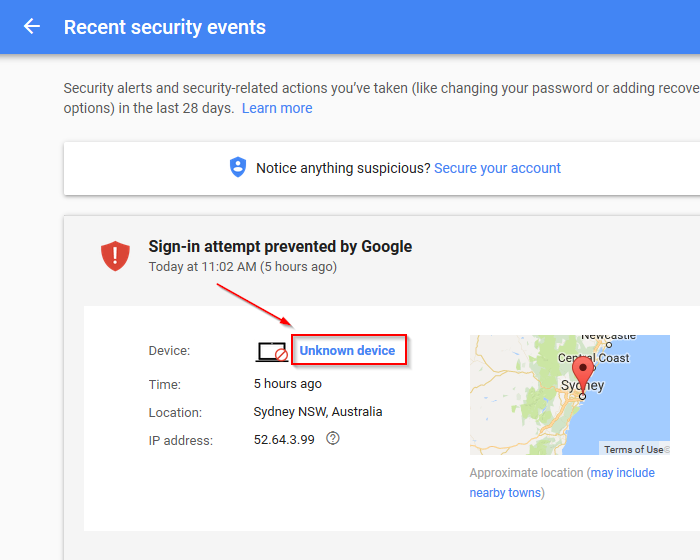Click the IP address 52.64.3.99
Screen dimensions: 700x560
click(x=286, y=439)
